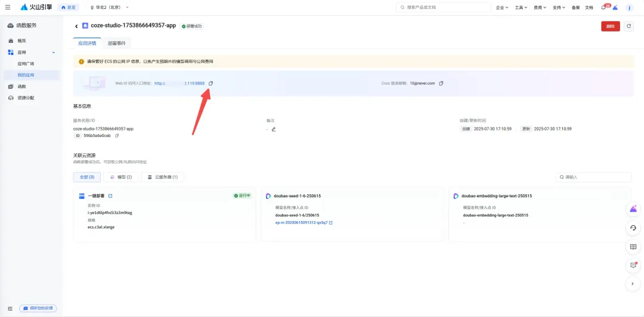Click the blue Volcano assistant icon in header
This screenshot has height=317, width=644.
[x=615, y=8]
